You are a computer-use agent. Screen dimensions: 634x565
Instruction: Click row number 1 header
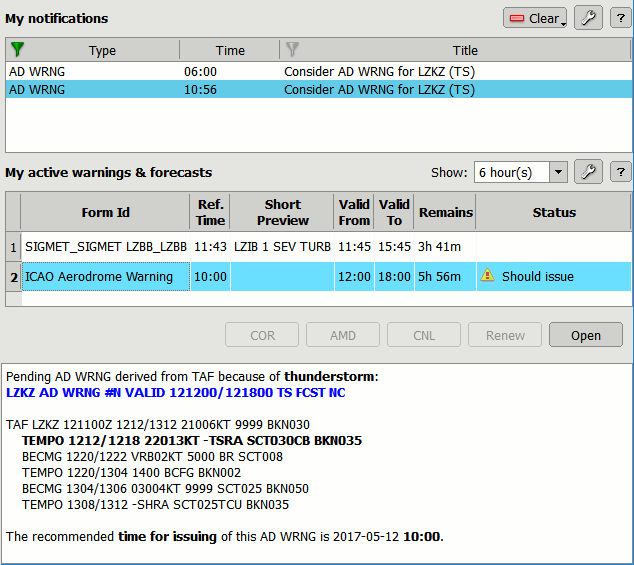tap(13, 247)
